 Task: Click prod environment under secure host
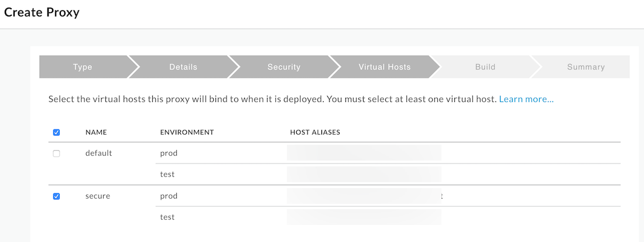(x=169, y=196)
